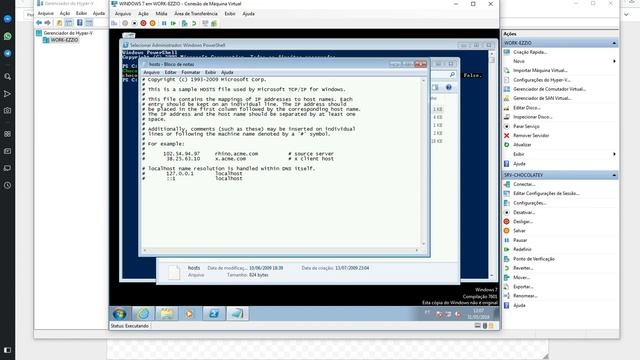Click Ponto de Verificação action
Image resolution: width=640 pixels, height=360 pixels.
click(x=533, y=259)
